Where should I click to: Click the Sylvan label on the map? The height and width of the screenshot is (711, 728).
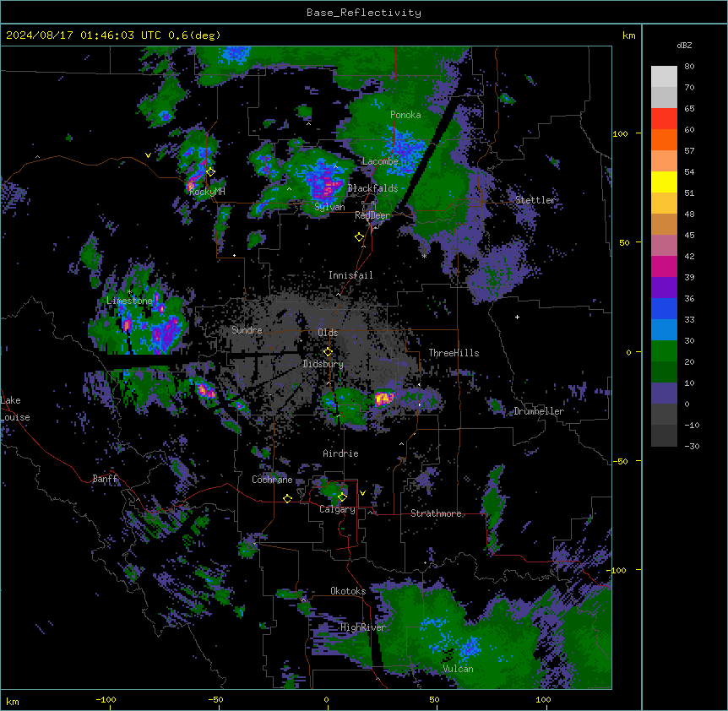click(x=329, y=207)
